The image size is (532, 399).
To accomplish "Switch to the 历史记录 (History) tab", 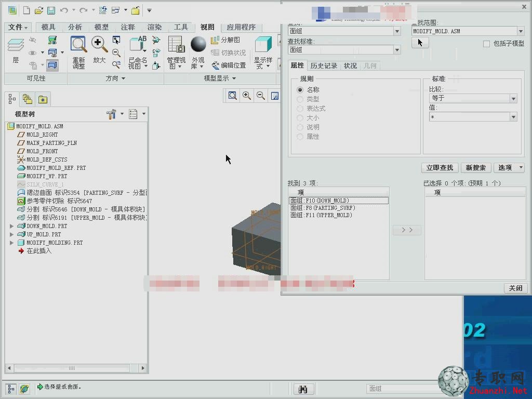I will click(x=324, y=66).
